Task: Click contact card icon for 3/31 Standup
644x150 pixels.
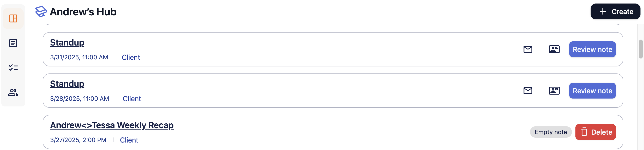Action: (554, 49)
